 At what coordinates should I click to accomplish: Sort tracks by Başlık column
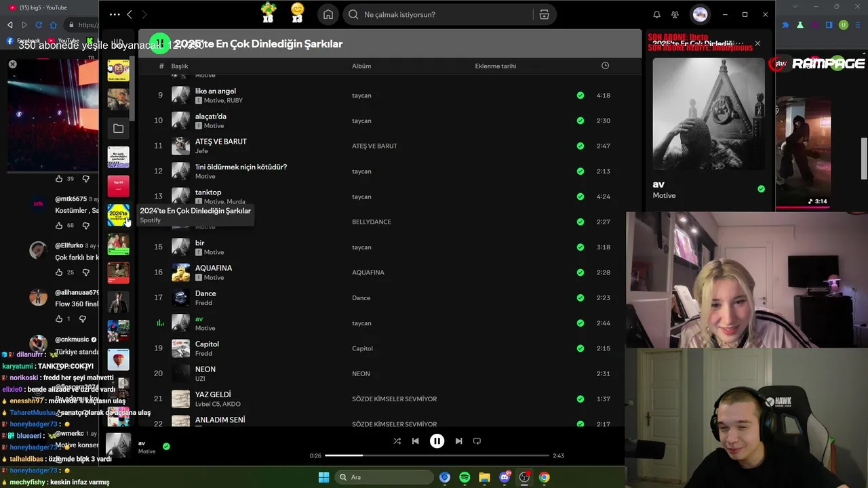(x=180, y=66)
